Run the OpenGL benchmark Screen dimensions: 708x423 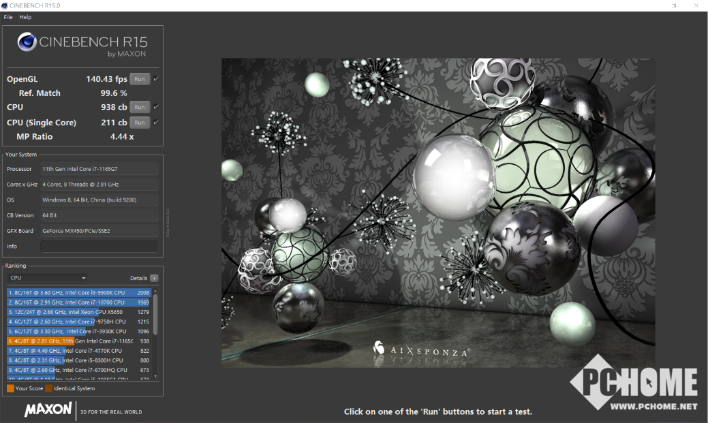click(140, 79)
